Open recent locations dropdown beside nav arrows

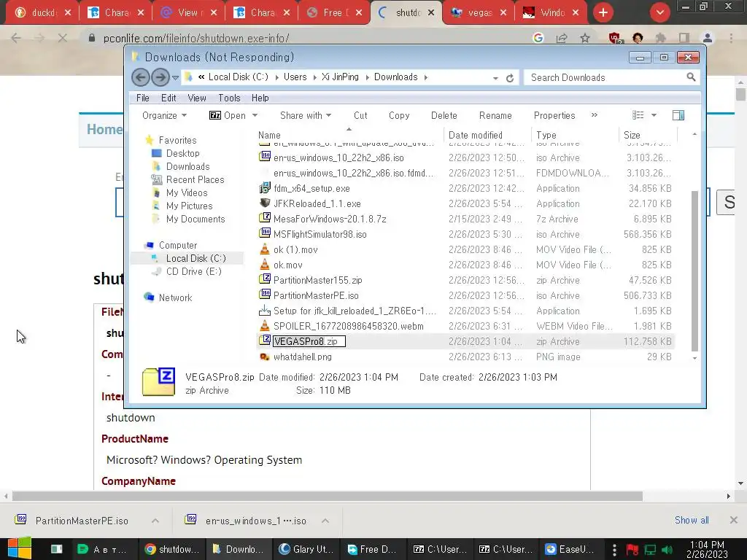[x=175, y=77]
